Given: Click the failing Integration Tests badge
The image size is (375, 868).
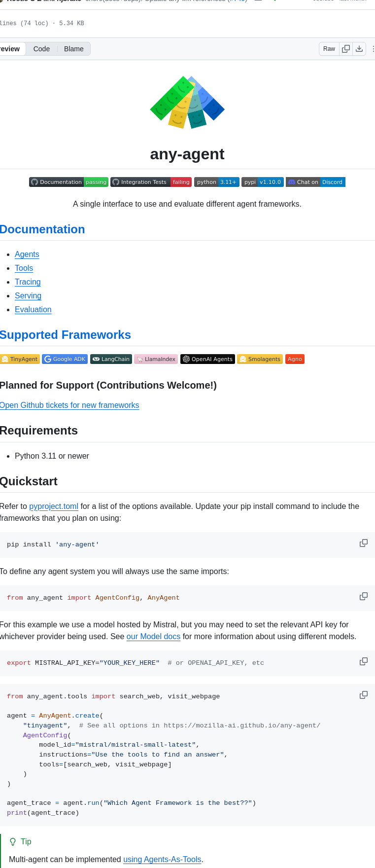Looking at the screenshot, I should pos(151,182).
